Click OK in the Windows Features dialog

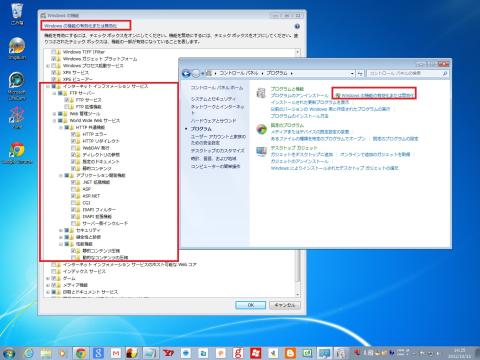250,305
